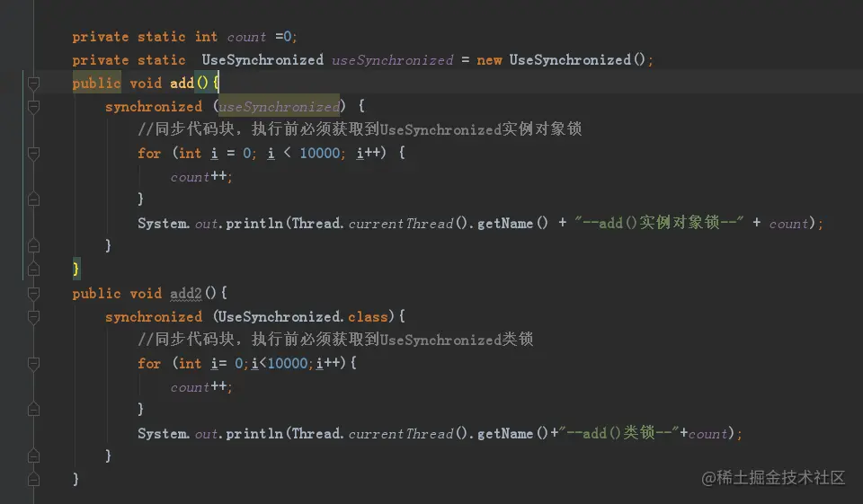
Task: Click 'currentThread' in add()'s println line
Action: point(401,224)
